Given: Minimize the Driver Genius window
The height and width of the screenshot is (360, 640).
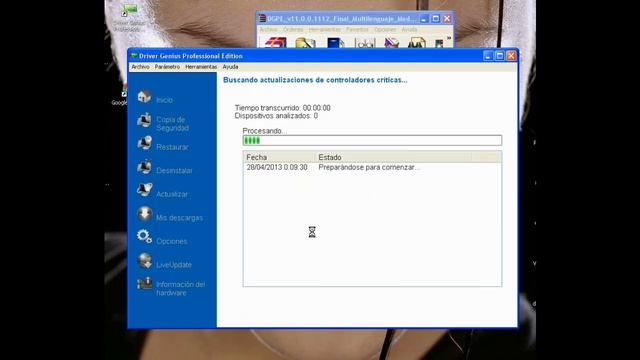Looking at the screenshot, I should [x=488, y=56].
